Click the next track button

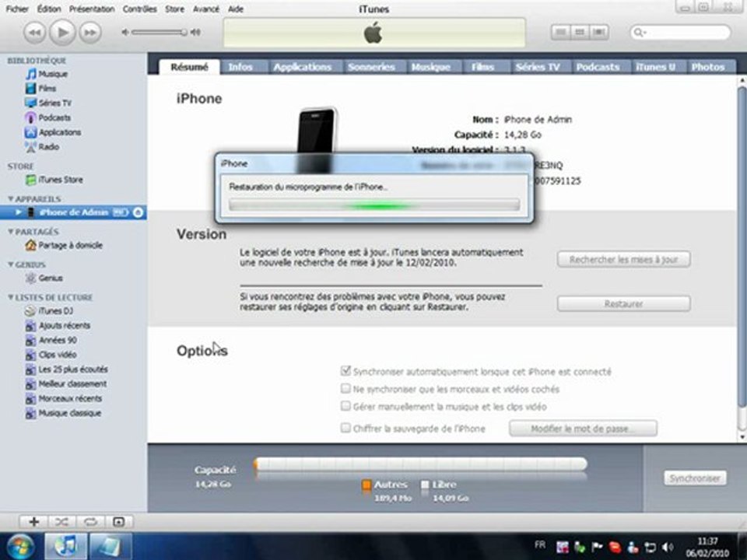tap(90, 33)
